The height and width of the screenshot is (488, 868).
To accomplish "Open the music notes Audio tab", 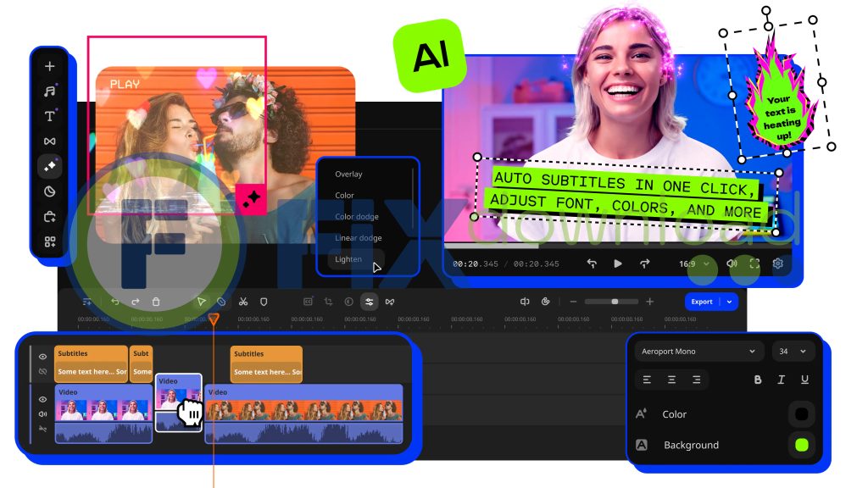I will tap(50, 91).
